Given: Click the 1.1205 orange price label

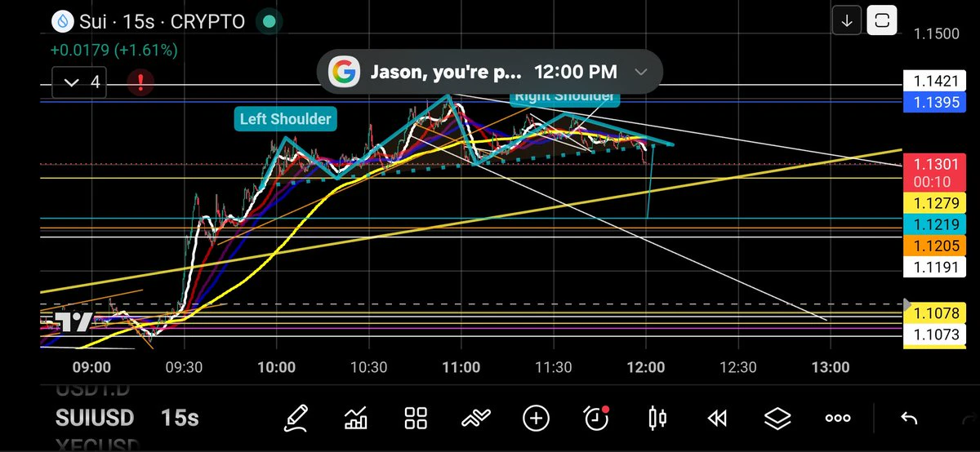Looking at the screenshot, I should click(x=936, y=246).
